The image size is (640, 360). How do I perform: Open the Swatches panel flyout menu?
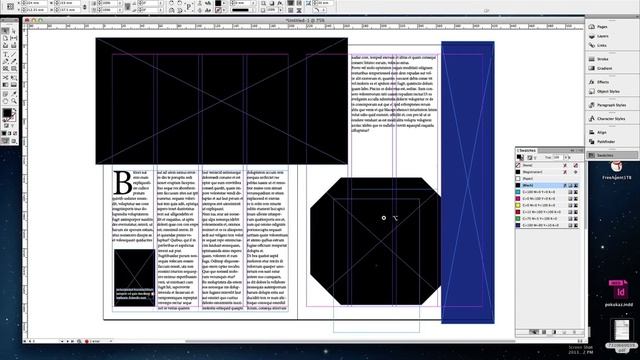point(580,151)
